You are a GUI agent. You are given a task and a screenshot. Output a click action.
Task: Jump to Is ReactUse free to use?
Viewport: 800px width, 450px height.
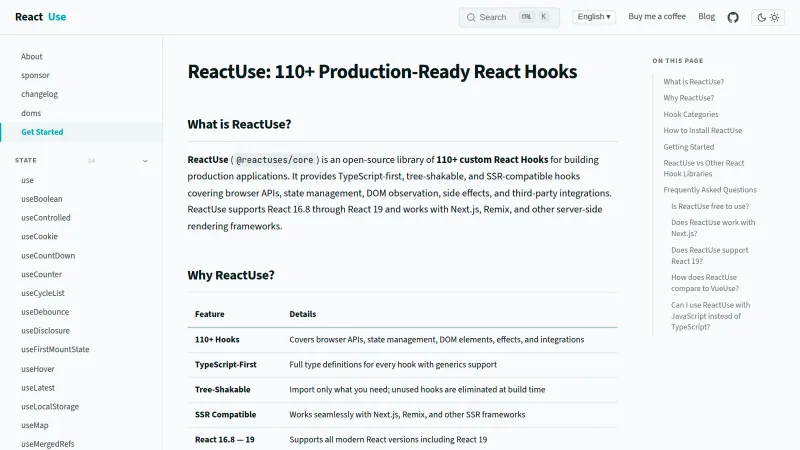pyautogui.click(x=710, y=207)
